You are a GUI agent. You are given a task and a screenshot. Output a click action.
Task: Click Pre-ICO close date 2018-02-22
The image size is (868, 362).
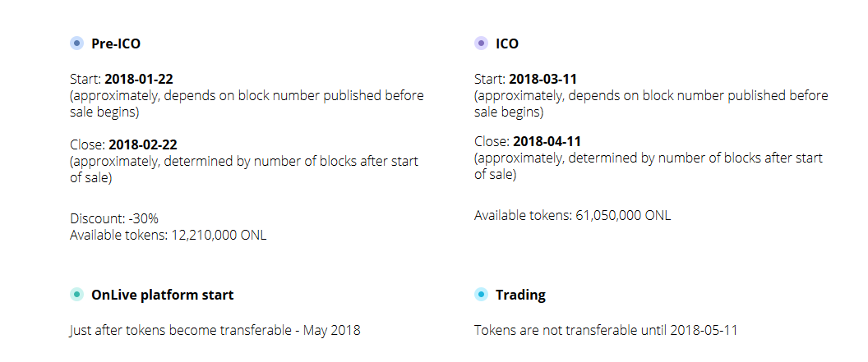pyautogui.click(x=143, y=144)
